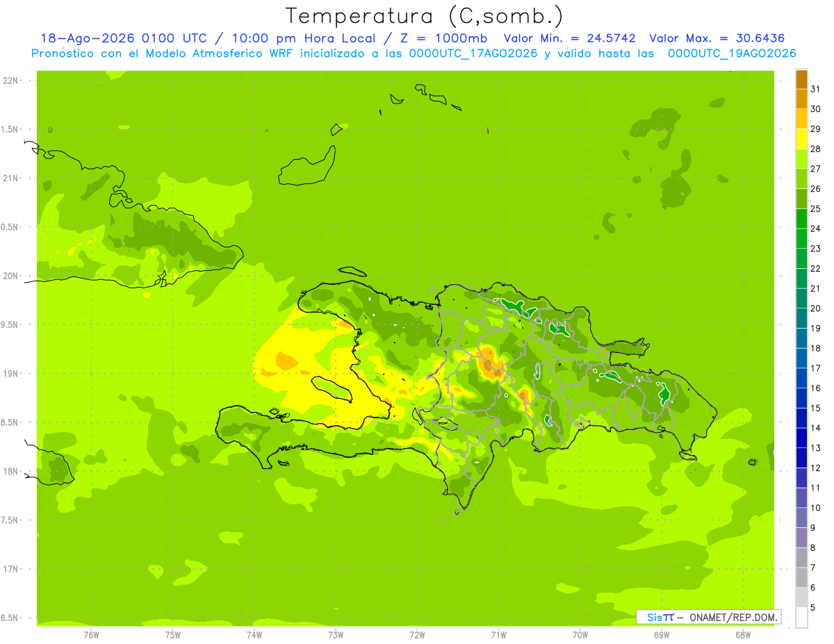Click the teal swatch between 19 and 20
This screenshot has width=834, height=644.
(801, 318)
